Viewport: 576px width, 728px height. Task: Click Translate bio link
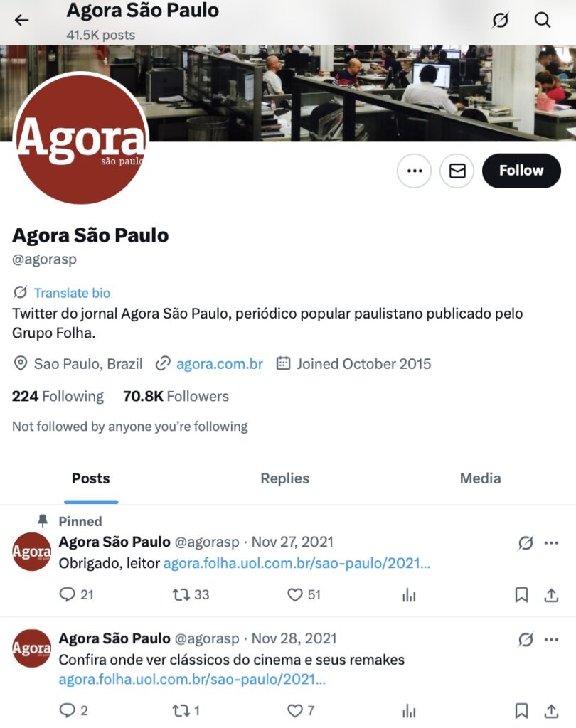tap(72, 293)
